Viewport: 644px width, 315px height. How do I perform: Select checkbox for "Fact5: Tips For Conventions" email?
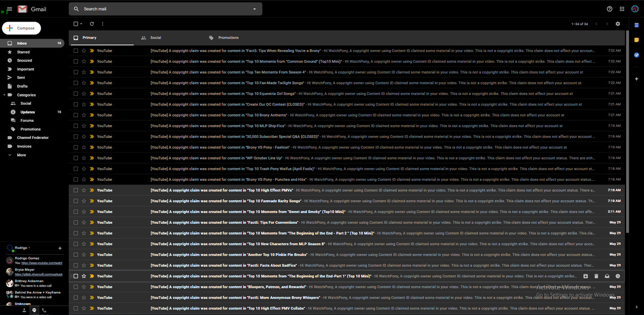(76, 222)
